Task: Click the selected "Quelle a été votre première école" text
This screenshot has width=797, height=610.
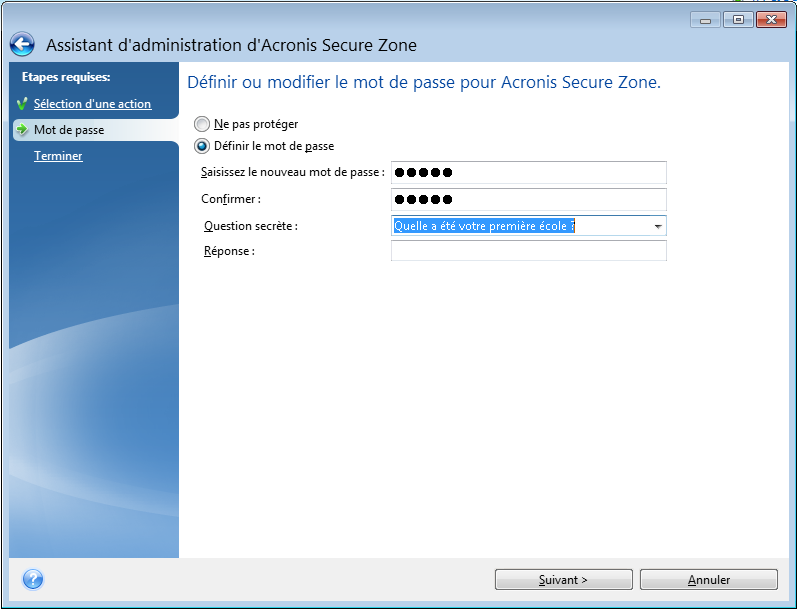Action: tap(485, 226)
